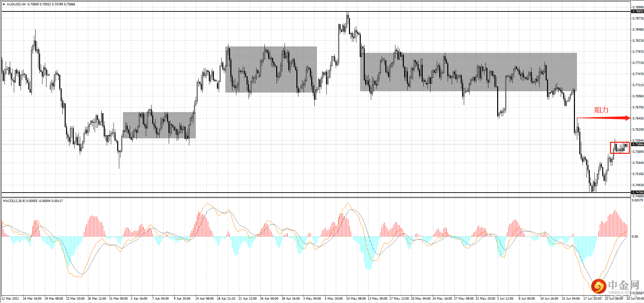This screenshot has height=303, width=644.
Task: Click the 0.78480 price scale label
Action: pyautogui.click(x=638, y=30)
